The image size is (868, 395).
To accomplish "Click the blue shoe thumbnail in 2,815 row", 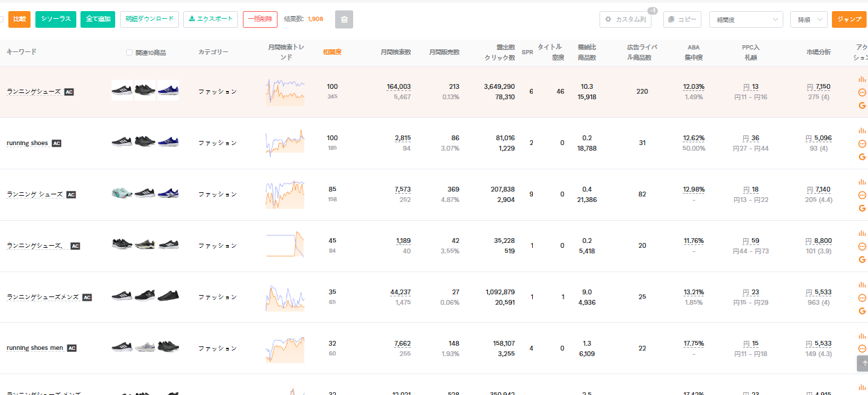I will coord(168,142).
